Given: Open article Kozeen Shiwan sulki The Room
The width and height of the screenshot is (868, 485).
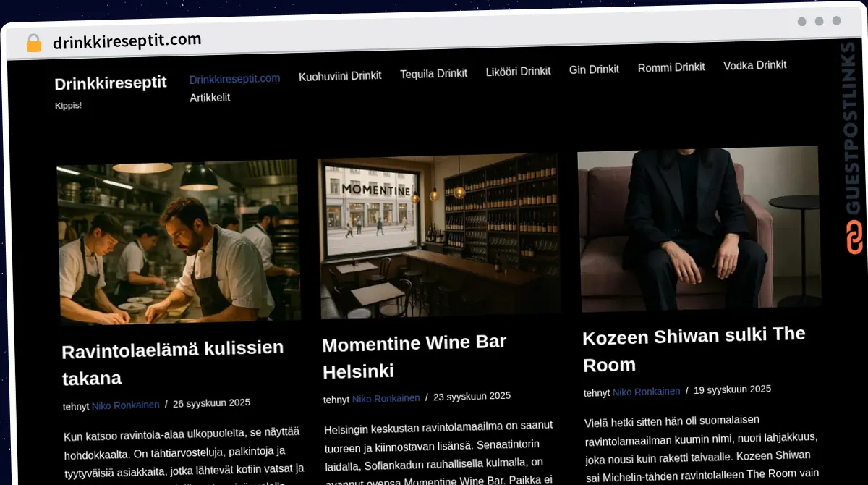Looking at the screenshot, I should click(694, 350).
